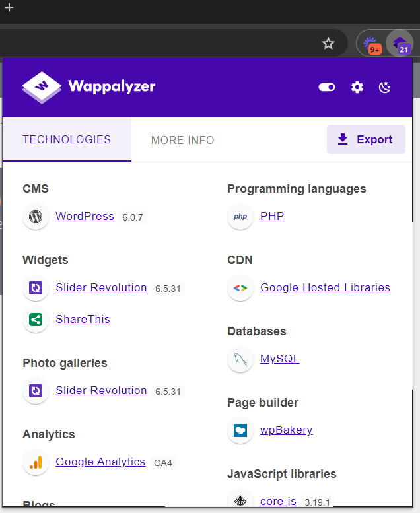Click the Widgets category heading
The image size is (420, 513).
45,260
